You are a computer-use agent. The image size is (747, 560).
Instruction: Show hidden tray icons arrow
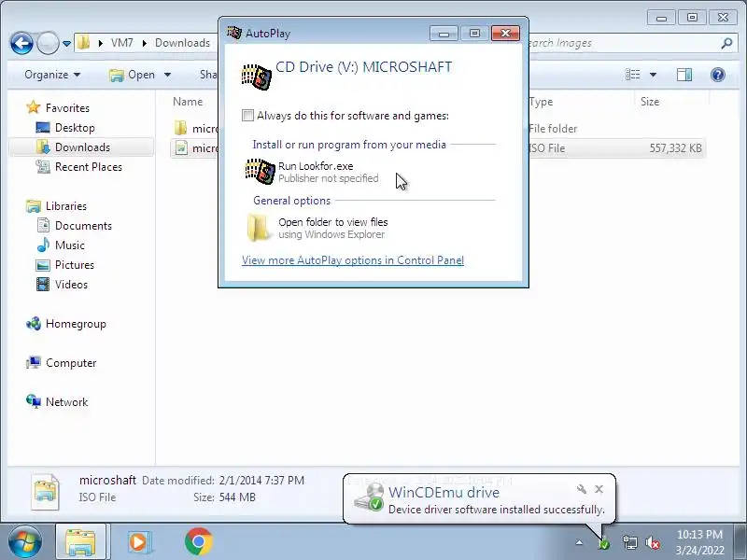(x=579, y=542)
